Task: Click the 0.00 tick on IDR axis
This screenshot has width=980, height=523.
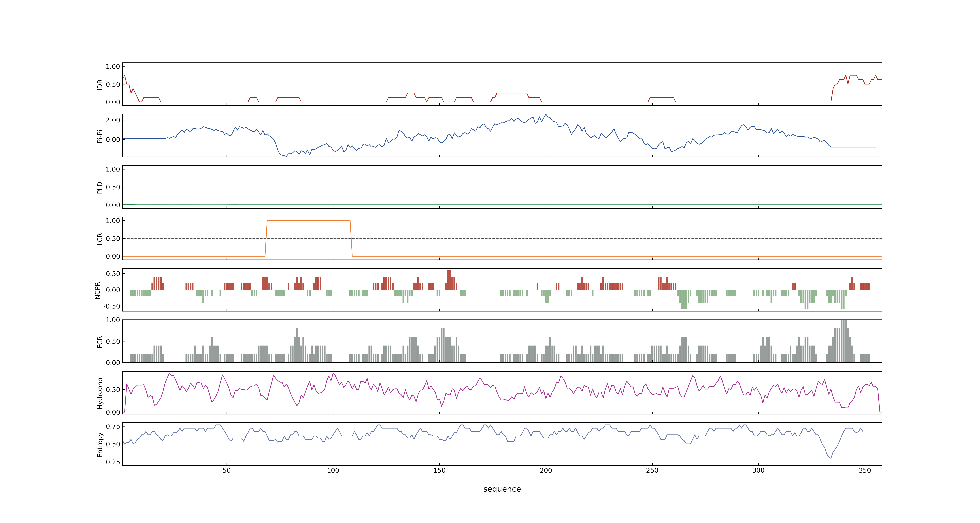Action: 113,102
